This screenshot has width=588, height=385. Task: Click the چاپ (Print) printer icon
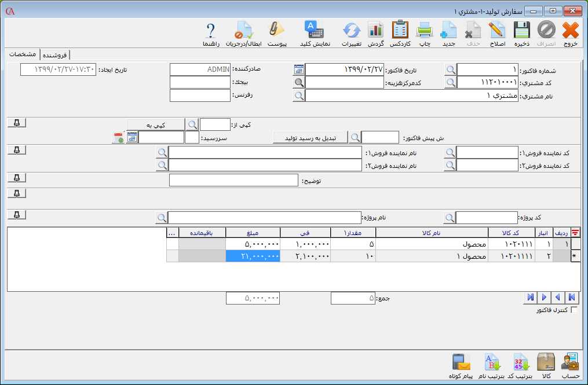(x=425, y=31)
